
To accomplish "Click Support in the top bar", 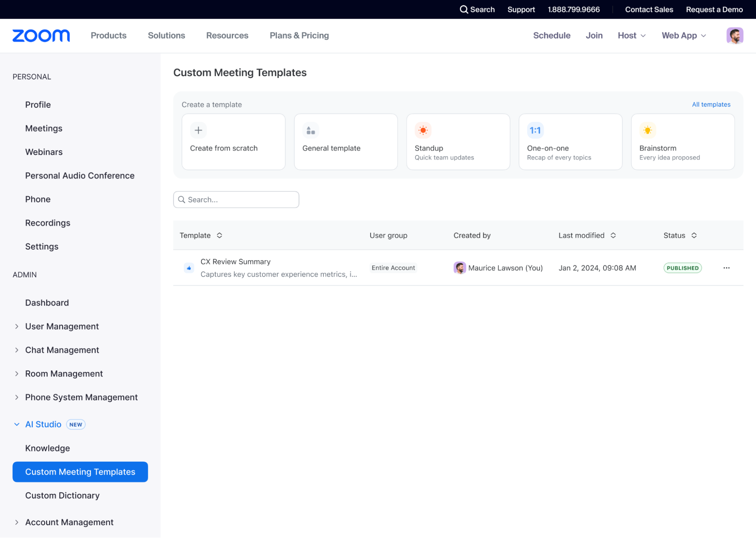I will 521,9.
